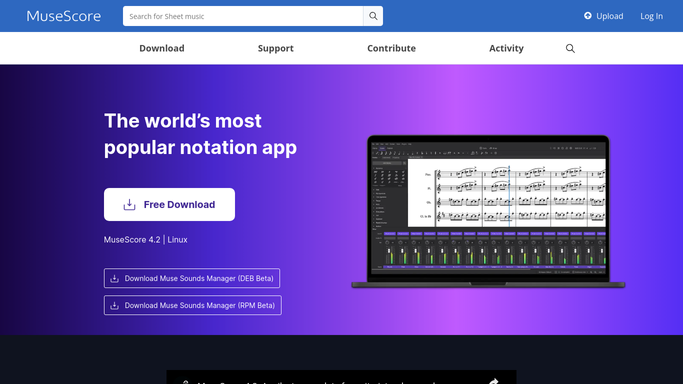Click the MuseScore logo
The image size is (683, 384).
point(64,16)
